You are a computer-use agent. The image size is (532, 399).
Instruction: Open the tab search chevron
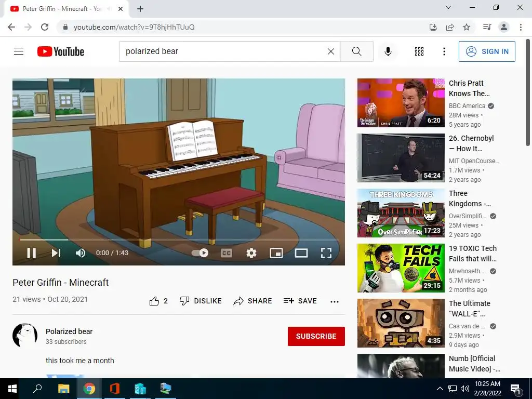448,7
